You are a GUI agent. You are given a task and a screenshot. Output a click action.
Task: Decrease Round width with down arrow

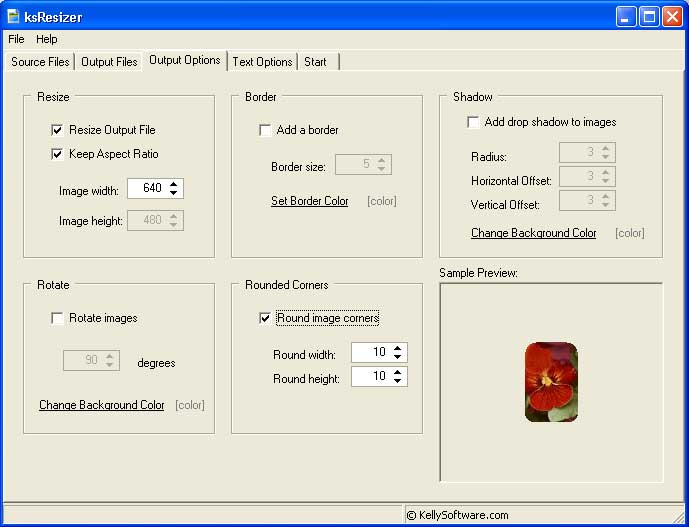tap(398, 357)
